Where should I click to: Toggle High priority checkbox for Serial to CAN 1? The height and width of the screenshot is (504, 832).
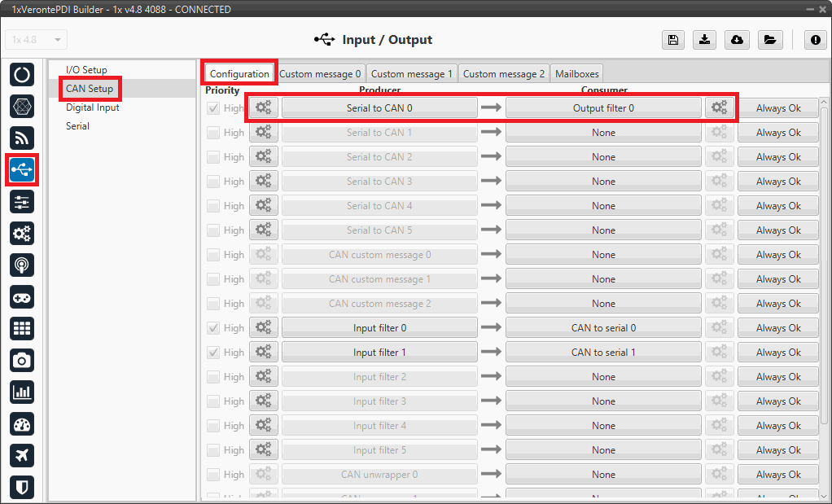click(213, 133)
